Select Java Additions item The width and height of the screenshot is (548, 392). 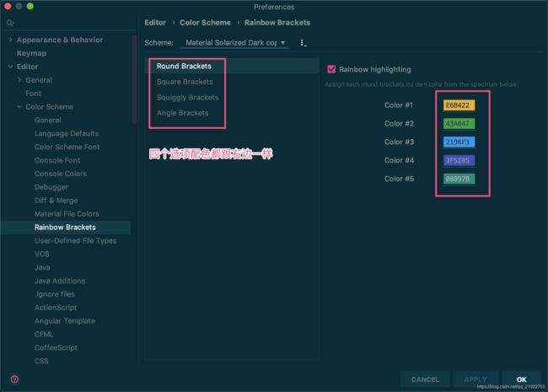coord(60,281)
